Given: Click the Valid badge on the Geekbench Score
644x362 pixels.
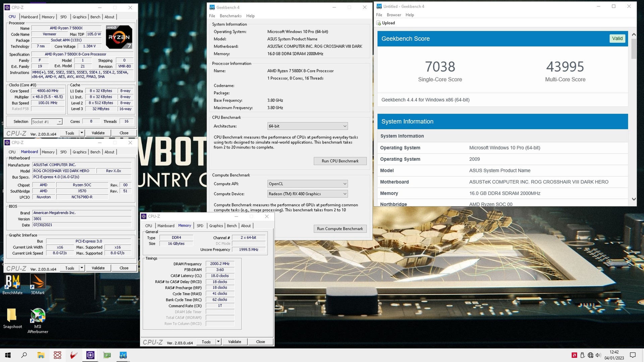Looking at the screenshot, I should point(617,39).
